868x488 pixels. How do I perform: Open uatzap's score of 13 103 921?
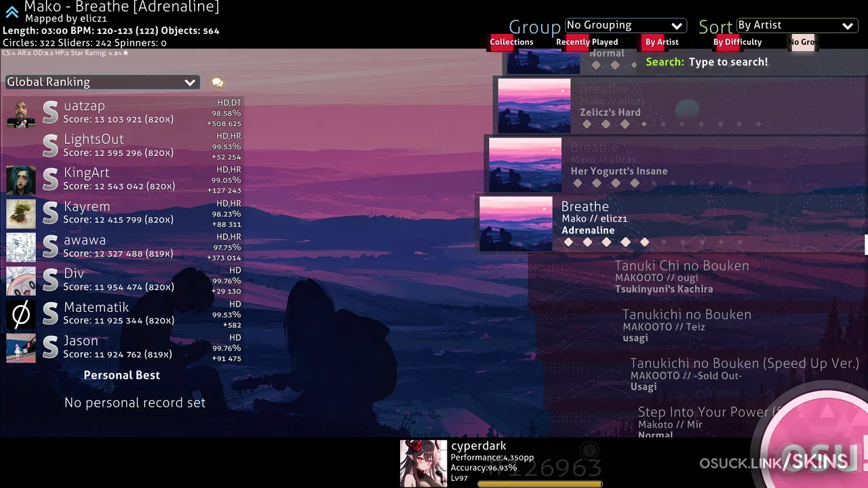[x=124, y=113]
